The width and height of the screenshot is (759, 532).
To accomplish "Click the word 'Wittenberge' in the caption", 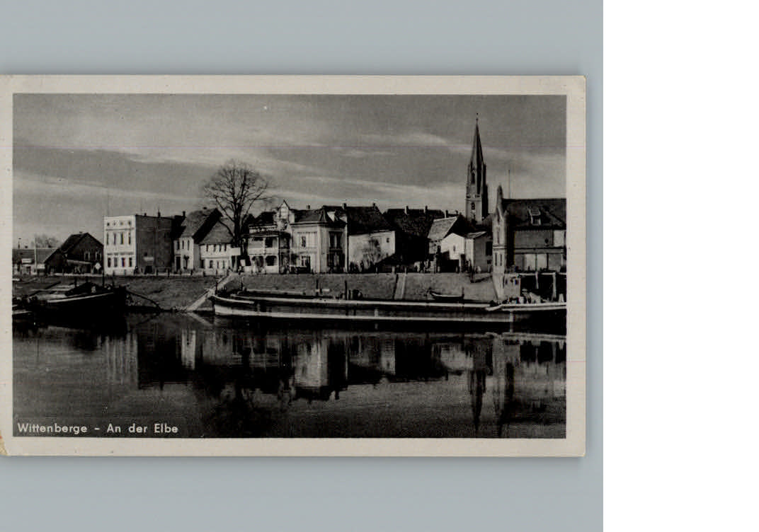I will coord(52,428).
